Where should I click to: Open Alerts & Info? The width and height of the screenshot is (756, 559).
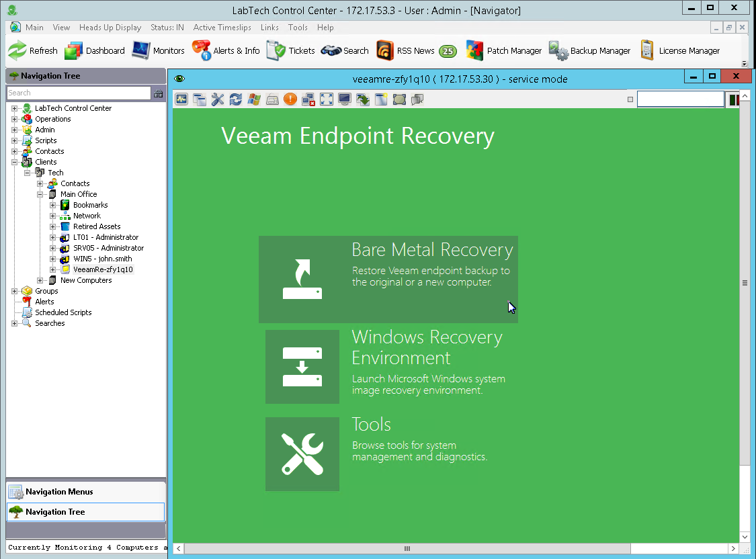(x=225, y=50)
